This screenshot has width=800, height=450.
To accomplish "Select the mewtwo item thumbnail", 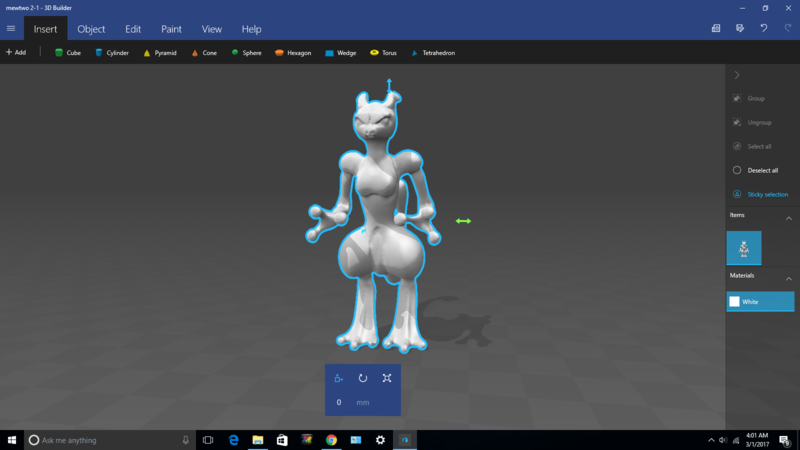I will pos(744,248).
